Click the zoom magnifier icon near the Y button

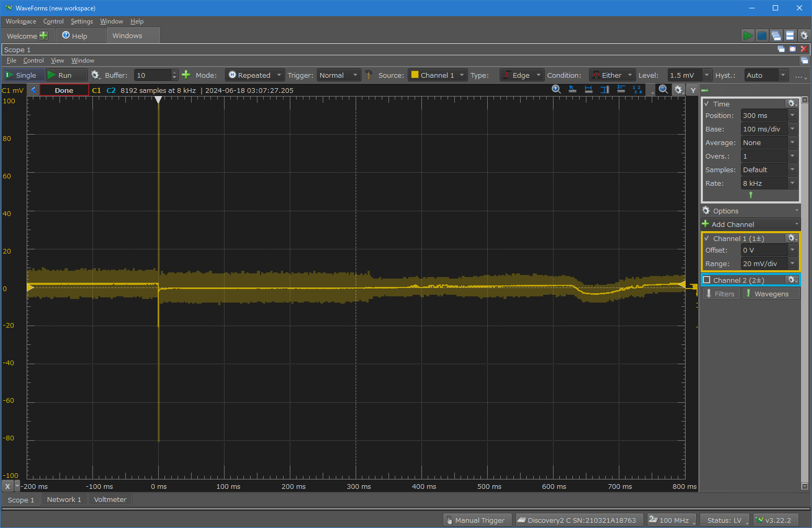coord(663,89)
